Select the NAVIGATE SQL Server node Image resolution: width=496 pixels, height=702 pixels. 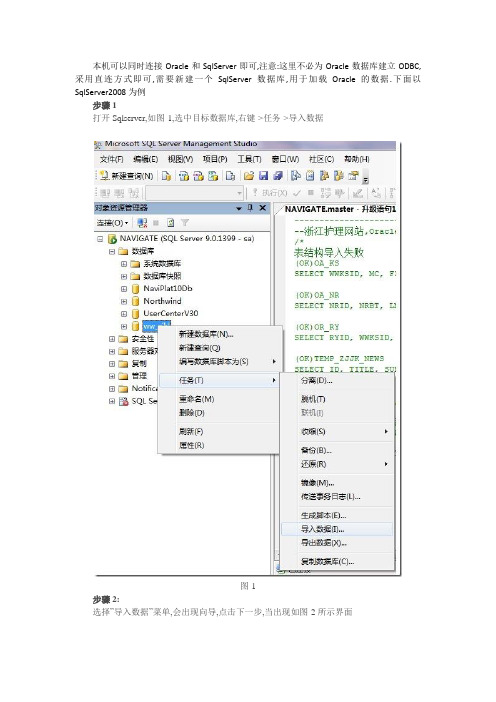[x=187, y=238]
